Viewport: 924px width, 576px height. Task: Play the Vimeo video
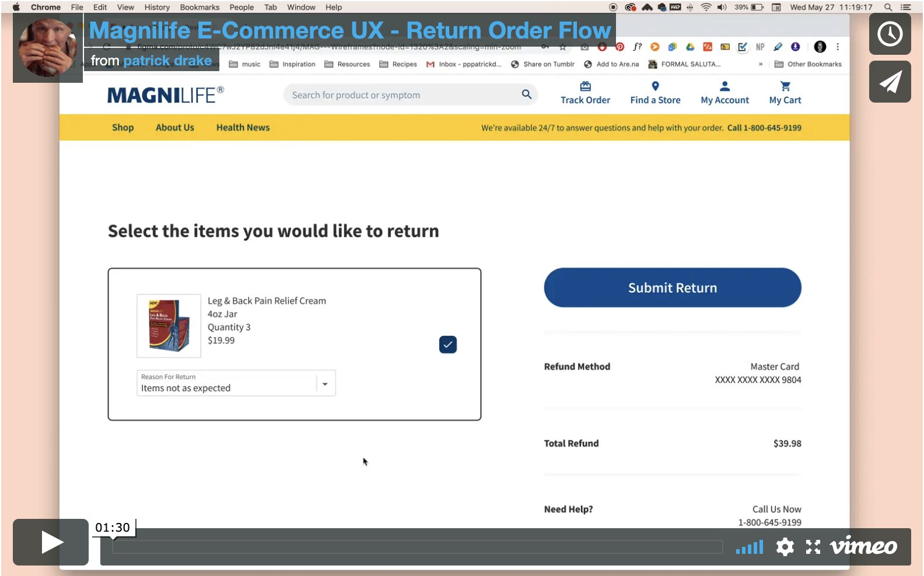pyautogui.click(x=51, y=542)
